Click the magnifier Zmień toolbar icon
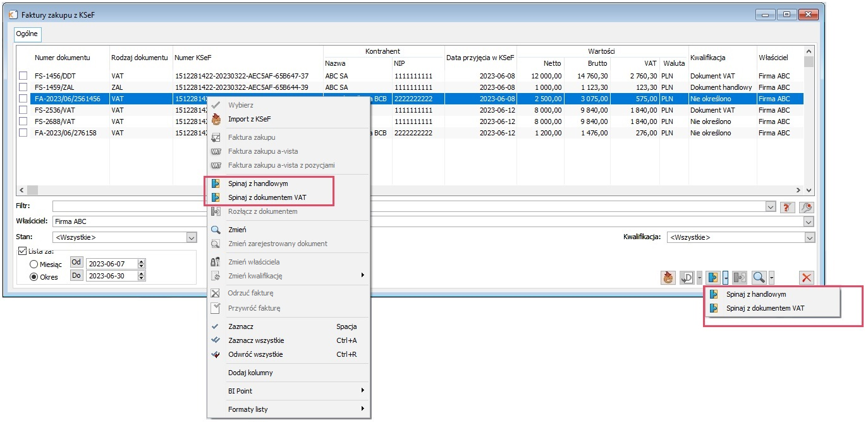This screenshot has width=868, height=422. pos(759,277)
